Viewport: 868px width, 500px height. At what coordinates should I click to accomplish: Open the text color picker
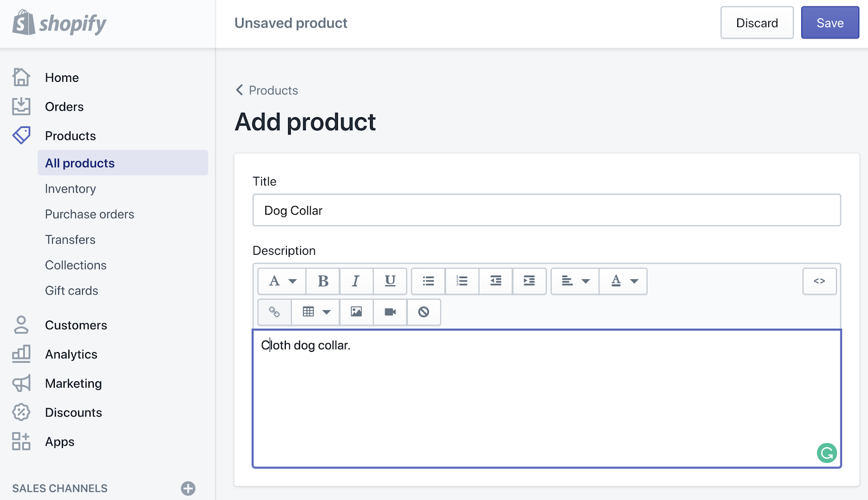point(622,281)
